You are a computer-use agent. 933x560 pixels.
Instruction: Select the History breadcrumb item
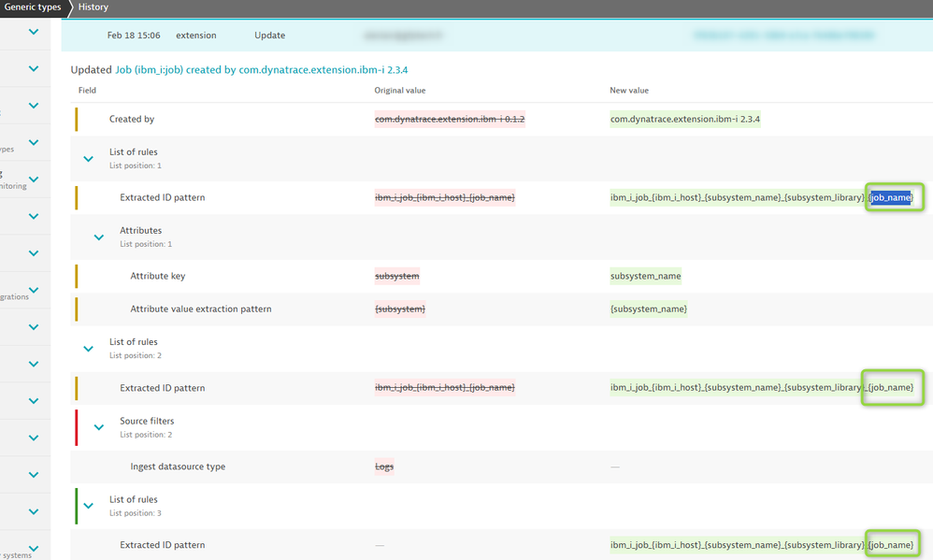coord(93,7)
